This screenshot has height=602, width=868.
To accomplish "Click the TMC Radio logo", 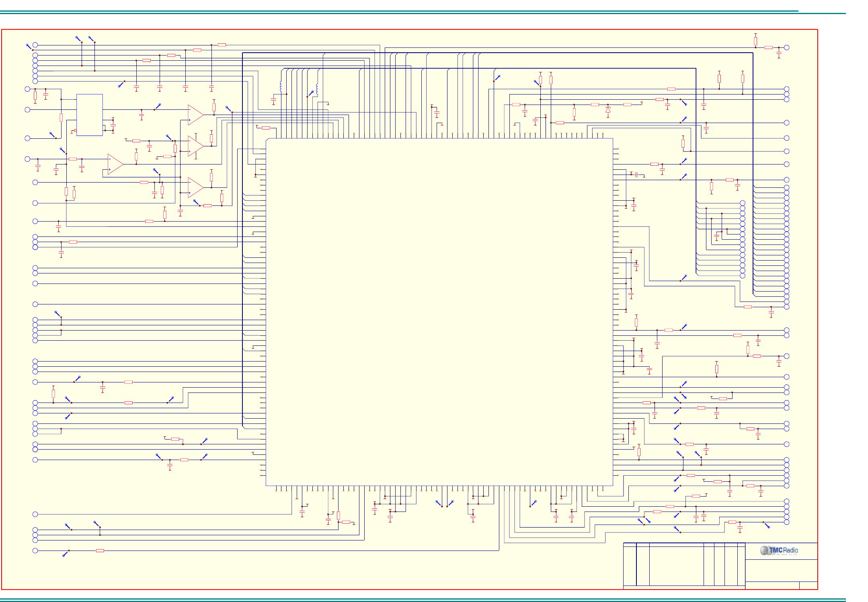I will point(779,551).
